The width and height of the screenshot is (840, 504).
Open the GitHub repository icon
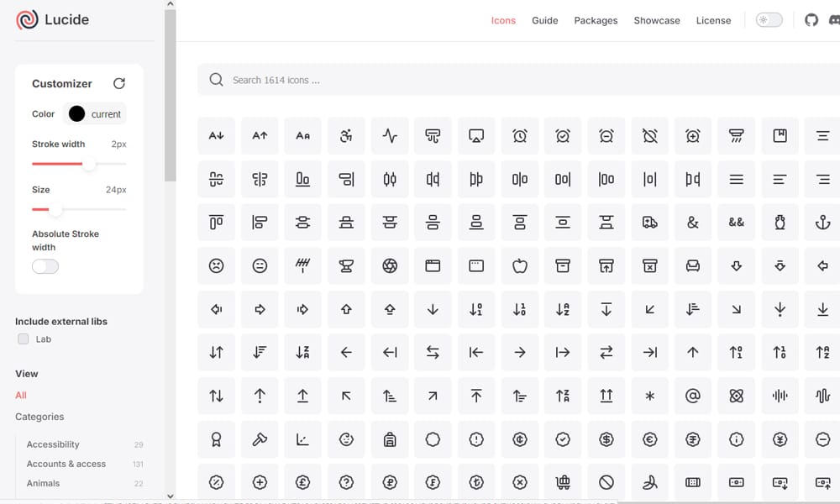811,19
